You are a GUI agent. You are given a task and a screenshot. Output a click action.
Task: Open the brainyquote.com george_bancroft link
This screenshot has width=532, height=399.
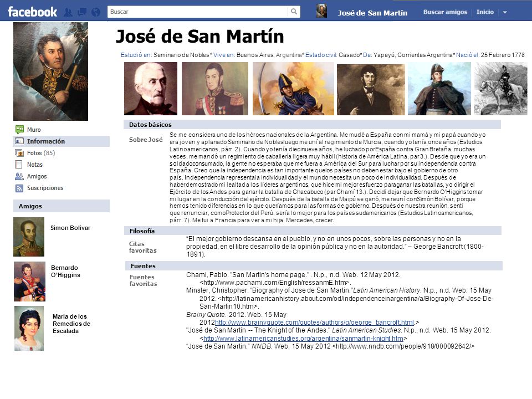pos(315,323)
